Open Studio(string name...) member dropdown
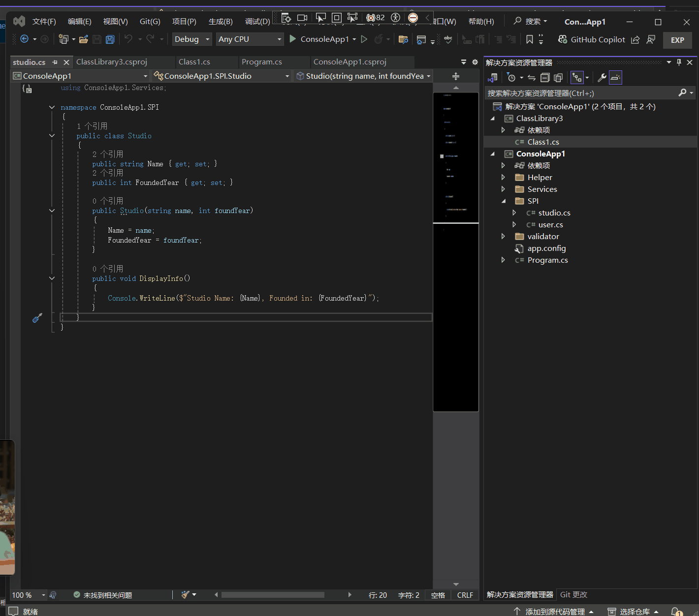 tap(363, 76)
